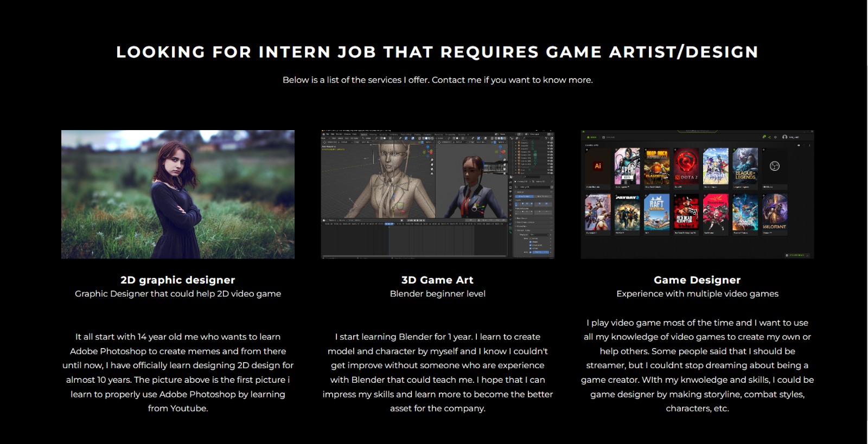868x444 pixels.
Task: Select the Red Dead Redemption 2 cover
Action: [686, 213]
